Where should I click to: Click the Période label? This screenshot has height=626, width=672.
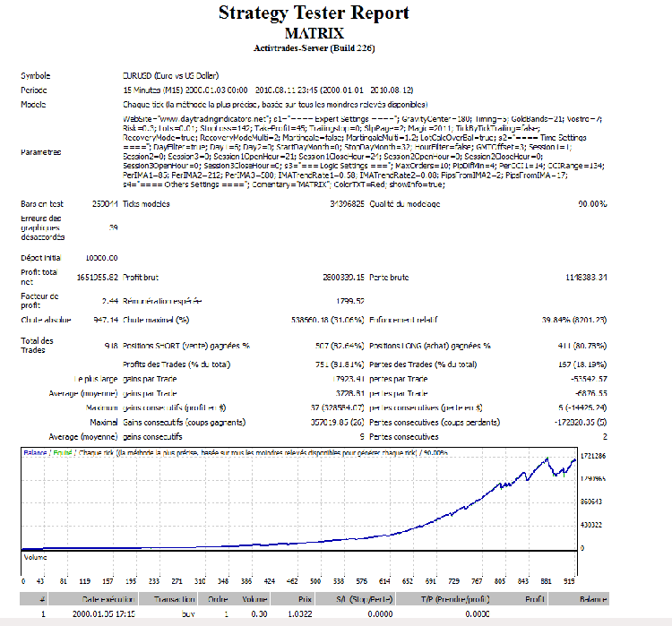(34, 90)
